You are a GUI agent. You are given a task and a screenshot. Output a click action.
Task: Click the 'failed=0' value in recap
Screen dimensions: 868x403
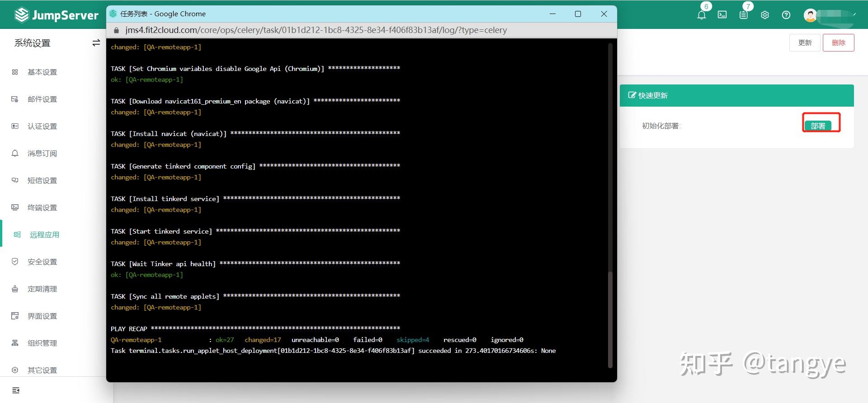(368, 340)
